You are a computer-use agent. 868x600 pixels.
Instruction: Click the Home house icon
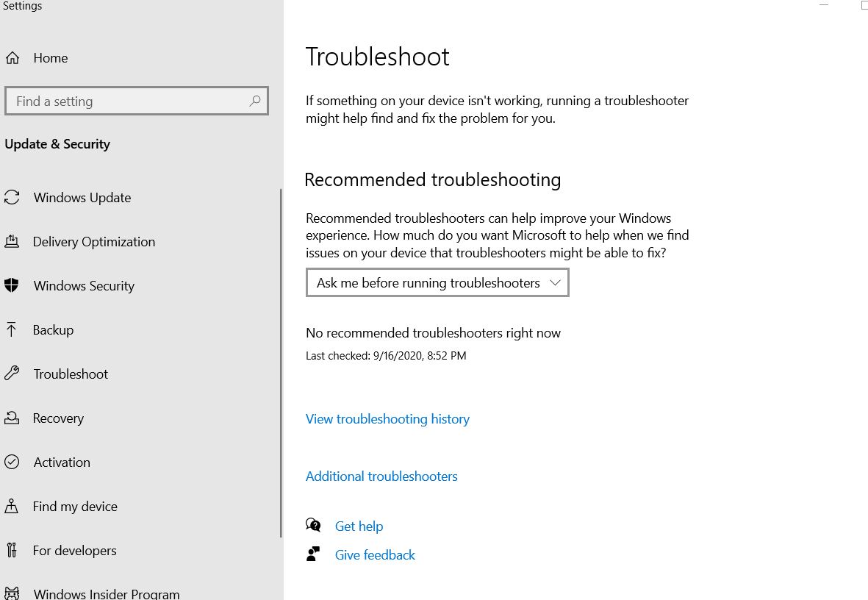12,57
